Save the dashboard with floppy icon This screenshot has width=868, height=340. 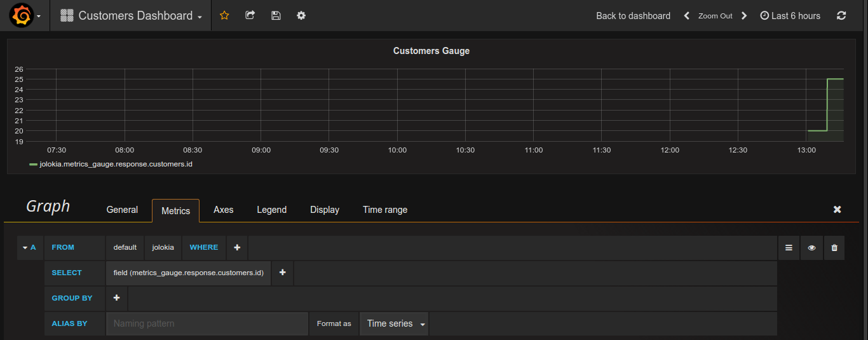click(276, 15)
